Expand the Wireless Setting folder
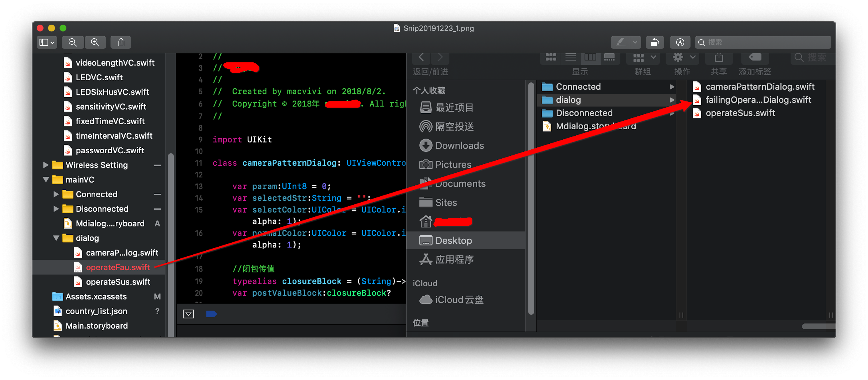 46,165
